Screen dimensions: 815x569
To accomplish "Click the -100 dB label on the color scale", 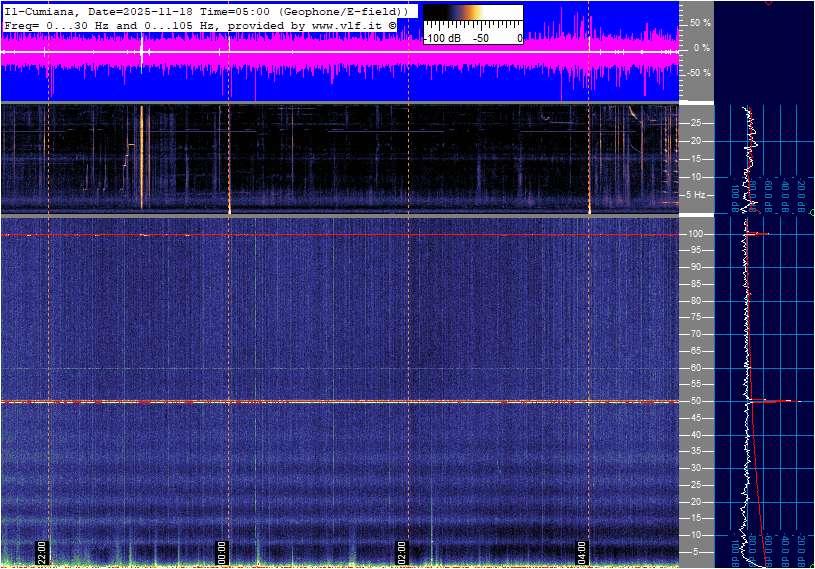I will point(441,38).
